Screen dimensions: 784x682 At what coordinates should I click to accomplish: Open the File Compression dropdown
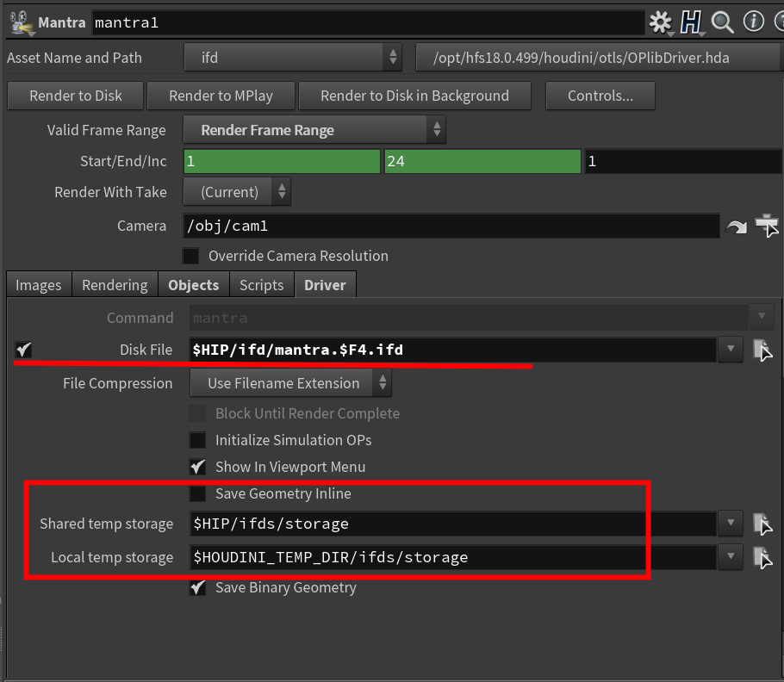[x=290, y=383]
